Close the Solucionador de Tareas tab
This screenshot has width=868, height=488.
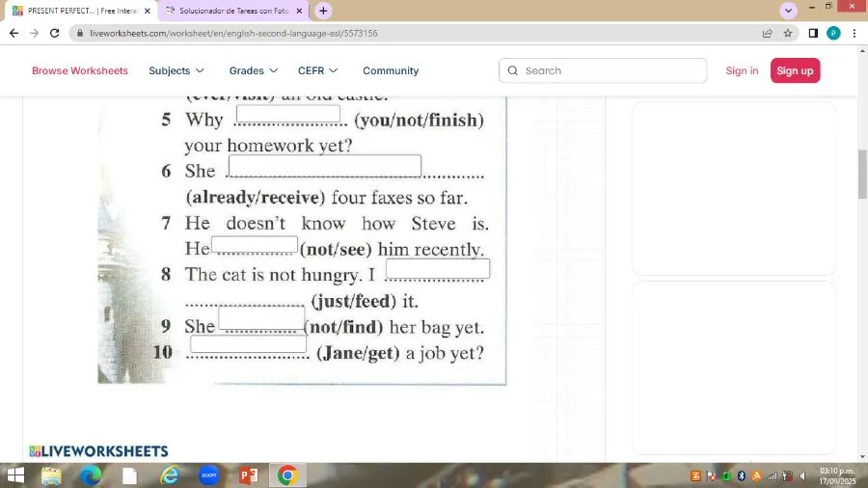click(300, 11)
